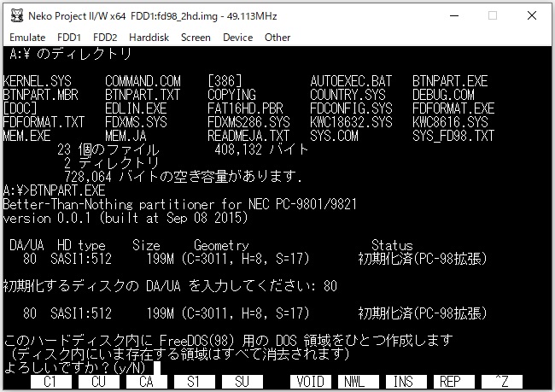Click the BTNPART.TXT file name

click(143, 95)
